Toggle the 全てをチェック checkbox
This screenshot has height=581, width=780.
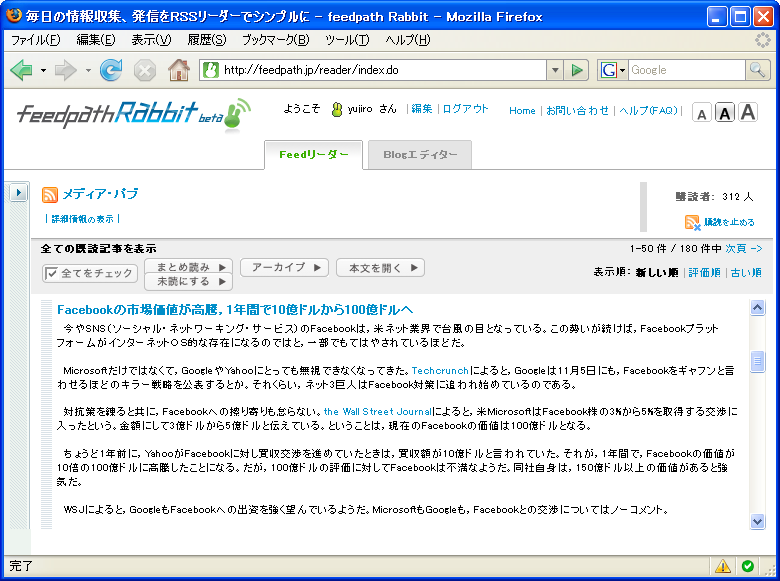(51, 273)
